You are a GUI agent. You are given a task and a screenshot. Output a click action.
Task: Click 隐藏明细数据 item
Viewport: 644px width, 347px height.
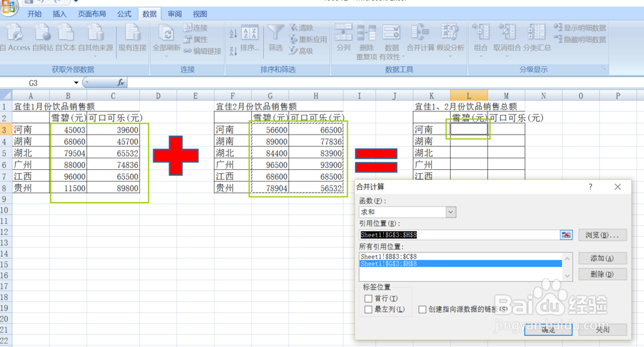tap(580, 39)
